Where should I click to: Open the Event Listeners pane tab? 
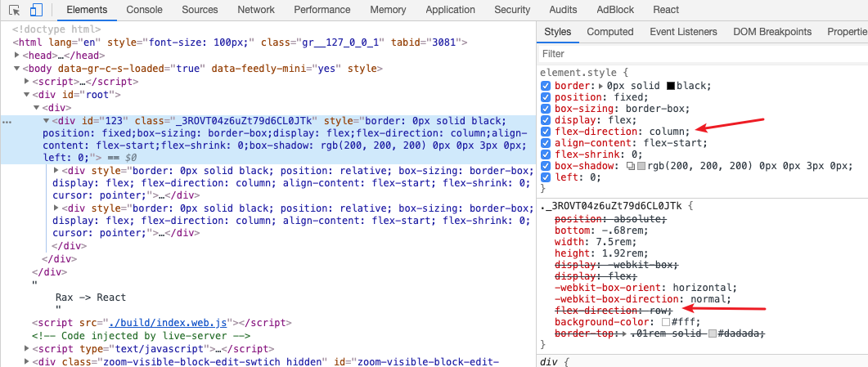pos(683,32)
